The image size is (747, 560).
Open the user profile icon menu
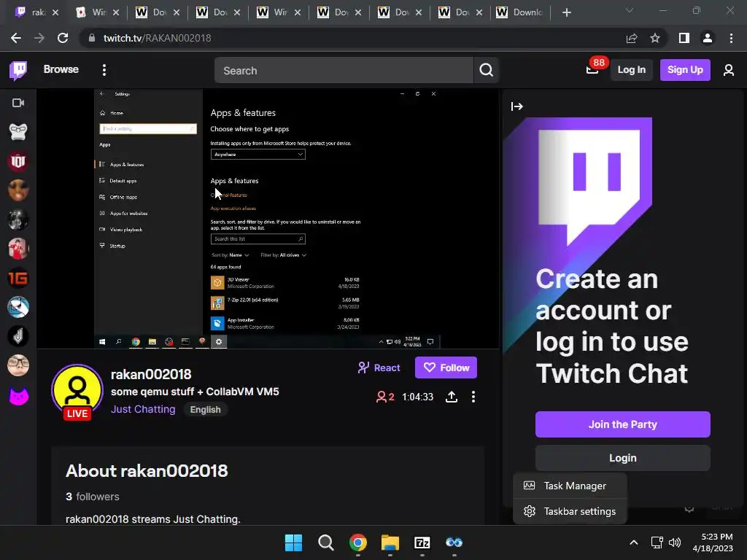tap(729, 70)
